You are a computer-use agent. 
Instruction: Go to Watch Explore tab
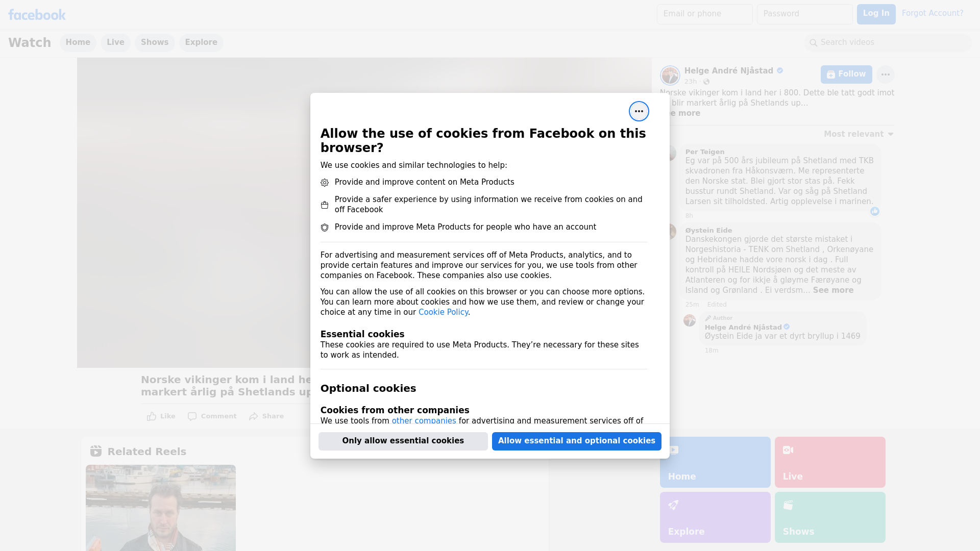tap(201, 42)
